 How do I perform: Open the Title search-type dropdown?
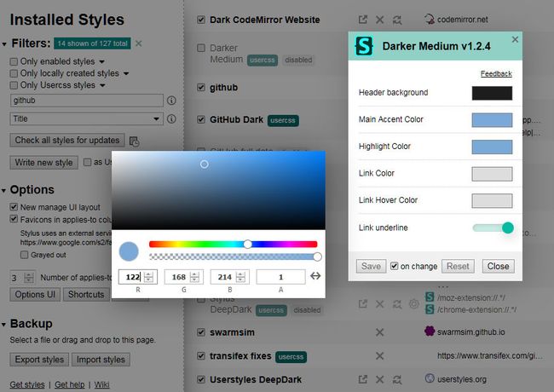pyautogui.click(x=87, y=119)
